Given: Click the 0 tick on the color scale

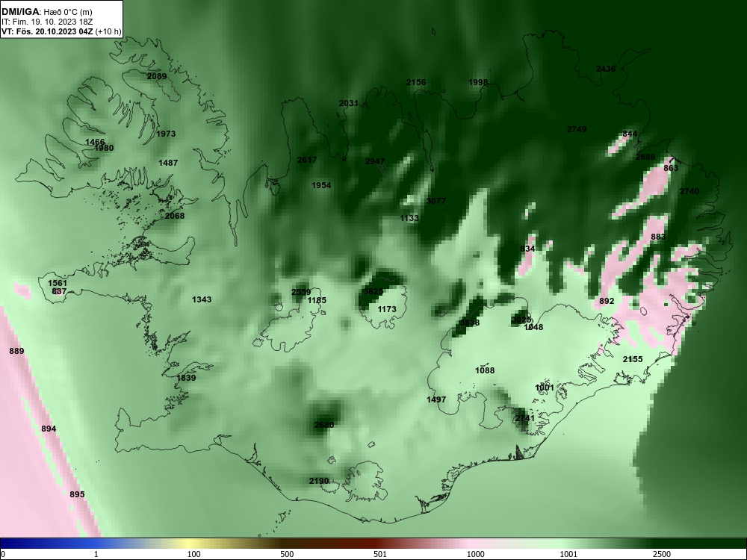Looking at the screenshot, I should tap(3, 554).
